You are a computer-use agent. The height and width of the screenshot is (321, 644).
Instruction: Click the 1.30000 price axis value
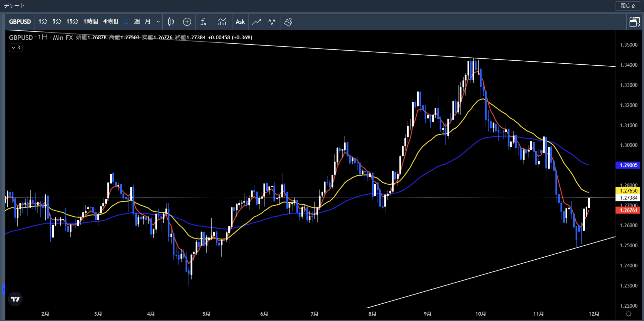[x=629, y=145]
